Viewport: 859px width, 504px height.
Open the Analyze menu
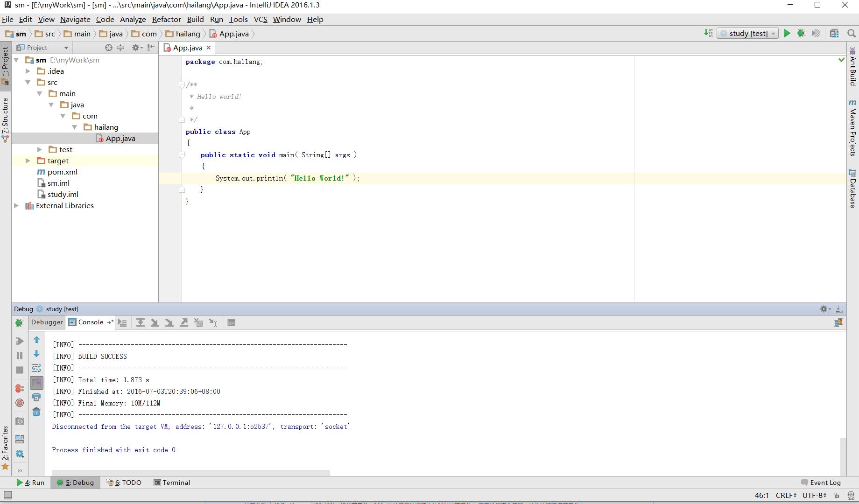(133, 19)
